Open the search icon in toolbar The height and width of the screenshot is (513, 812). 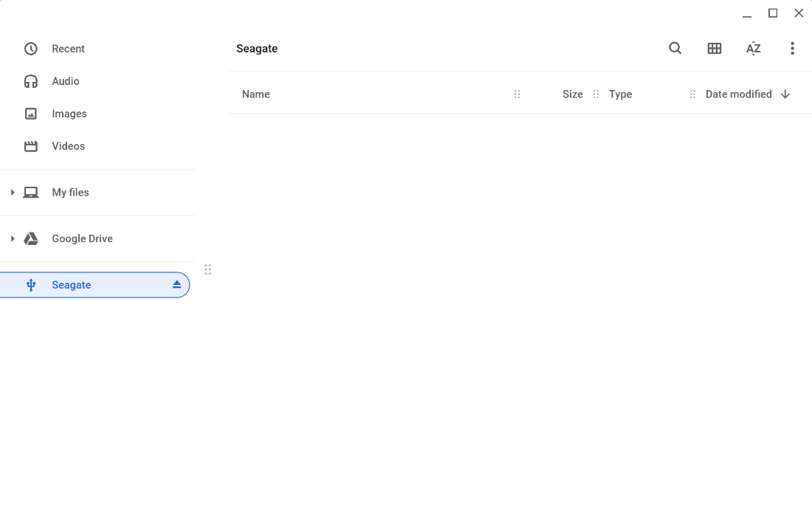click(675, 49)
